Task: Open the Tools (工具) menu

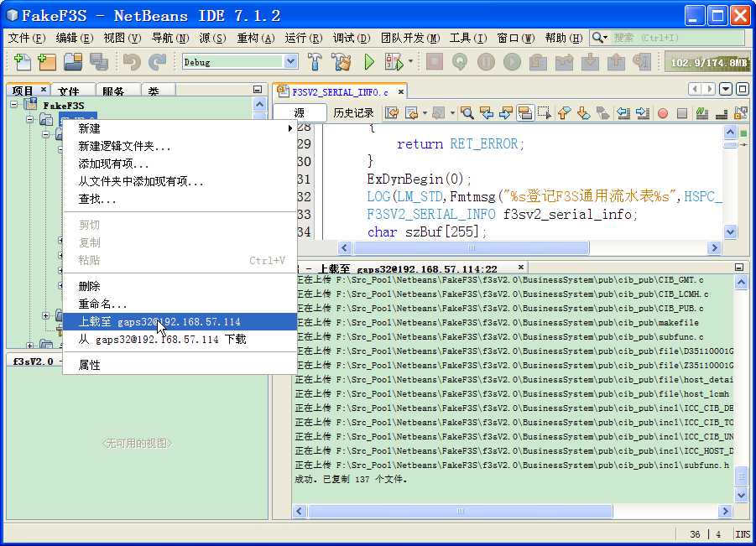Action: click(x=468, y=38)
